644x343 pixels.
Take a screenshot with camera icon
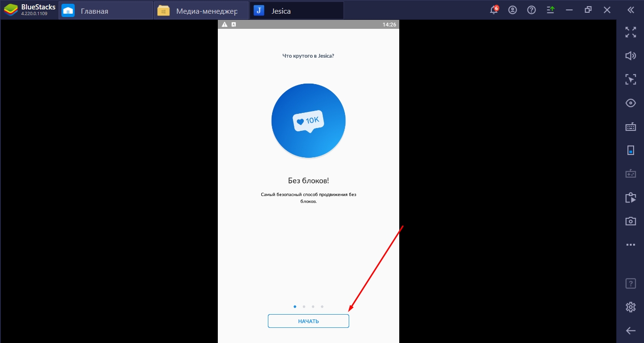click(x=630, y=221)
